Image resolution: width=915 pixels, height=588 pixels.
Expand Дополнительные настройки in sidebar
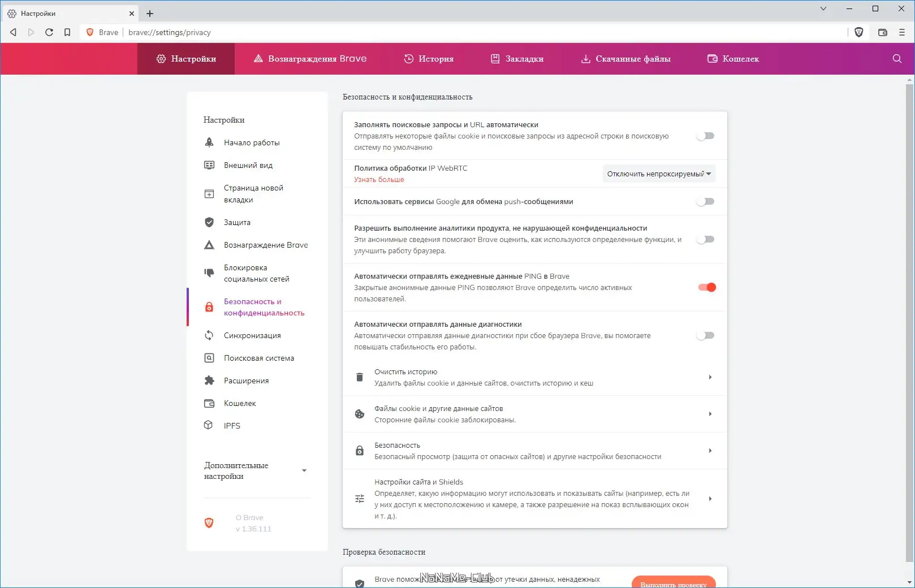pos(256,470)
